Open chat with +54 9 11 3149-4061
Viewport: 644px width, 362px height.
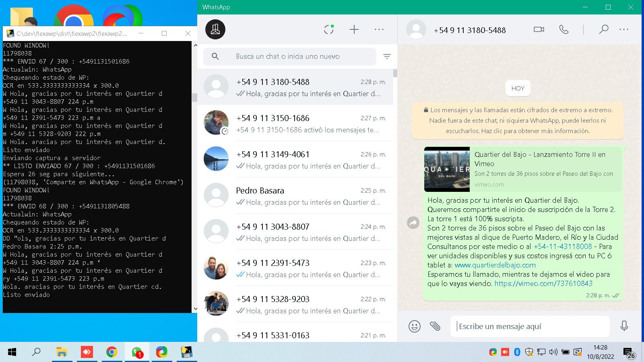(295, 159)
